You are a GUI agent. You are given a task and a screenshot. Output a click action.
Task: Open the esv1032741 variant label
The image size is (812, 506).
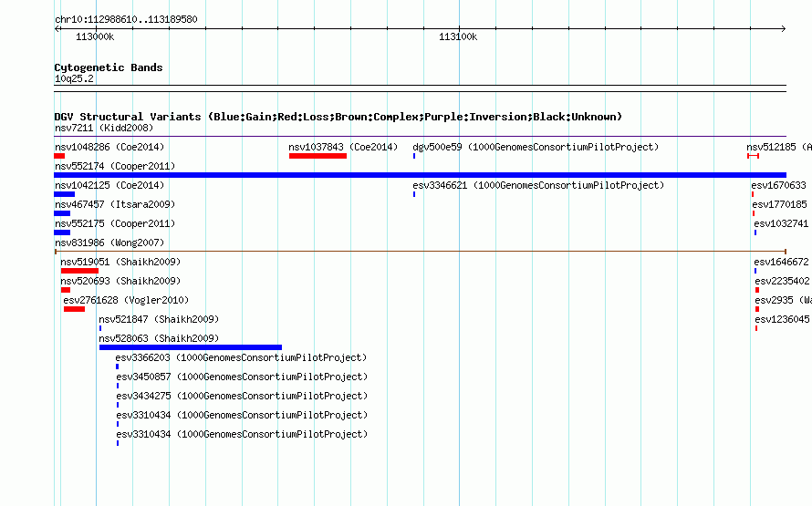pyautogui.click(x=781, y=223)
